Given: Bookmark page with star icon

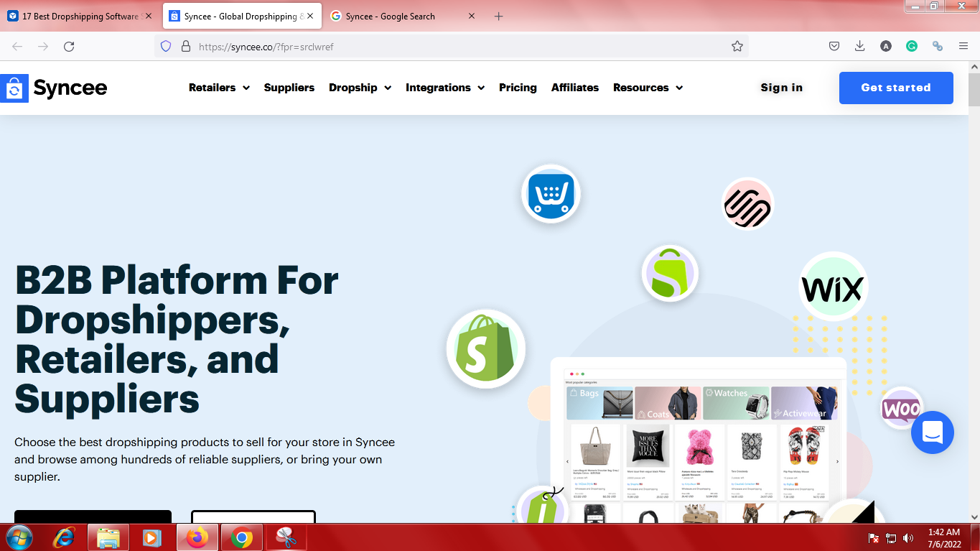Looking at the screenshot, I should point(737,47).
